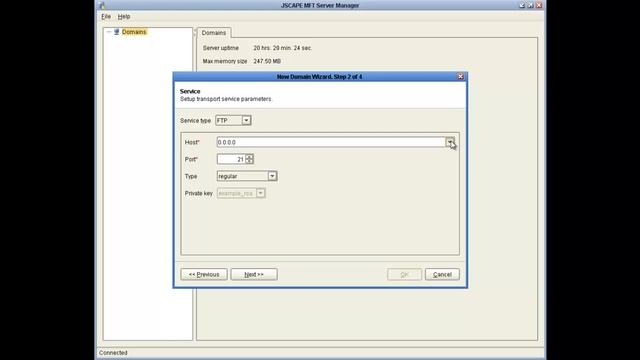Click the Connected status bar text
The image size is (640, 360).
click(113, 353)
